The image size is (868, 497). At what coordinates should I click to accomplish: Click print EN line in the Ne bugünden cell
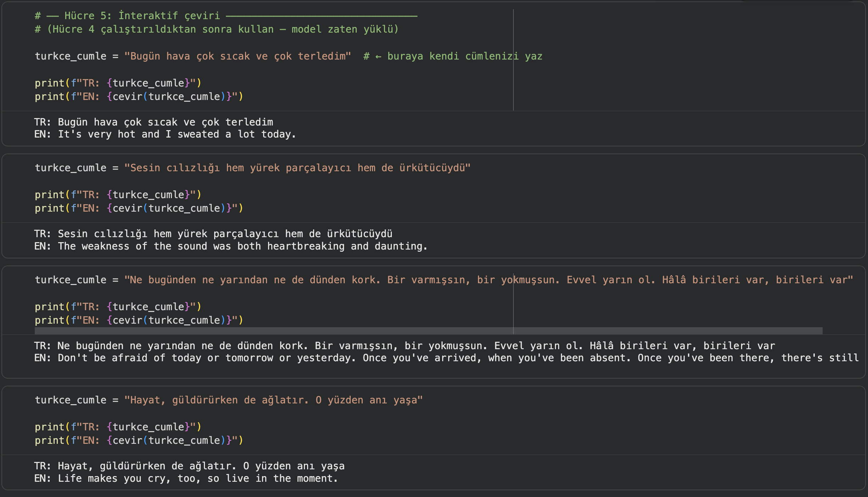pyautogui.click(x=139, y=320)
